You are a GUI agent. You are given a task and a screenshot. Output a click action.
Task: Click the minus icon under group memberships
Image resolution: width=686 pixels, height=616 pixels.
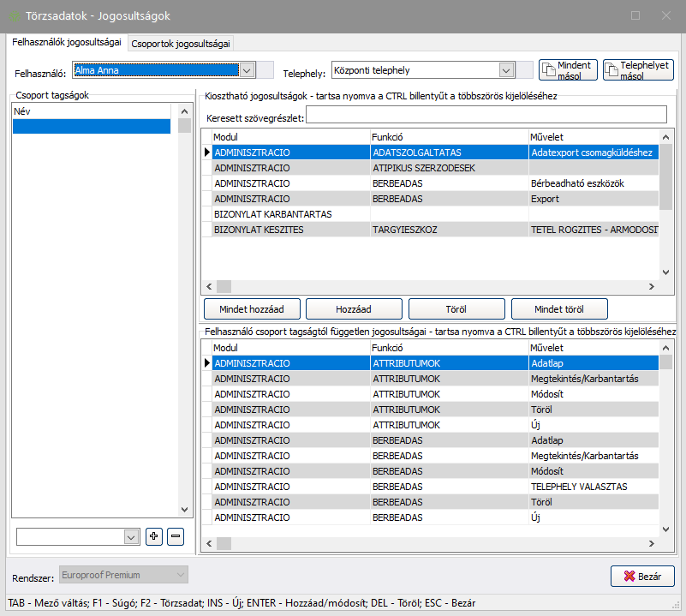(x=175, y=536)
